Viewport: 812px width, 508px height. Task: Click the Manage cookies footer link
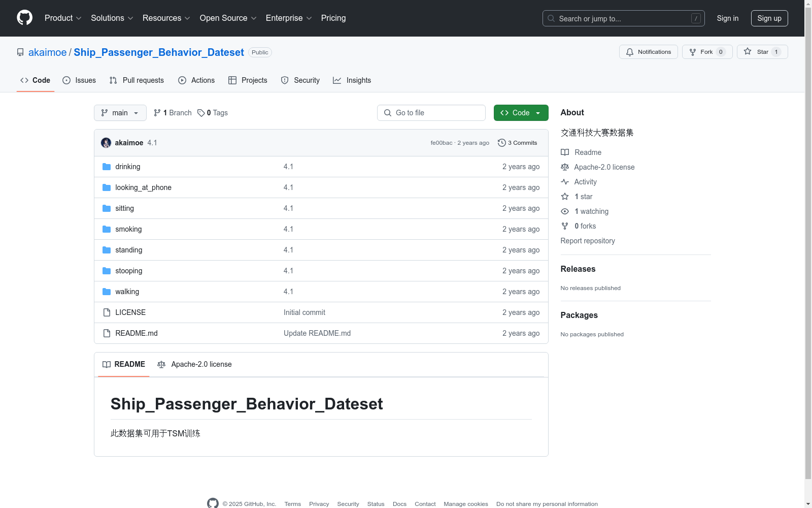[466, 504]
